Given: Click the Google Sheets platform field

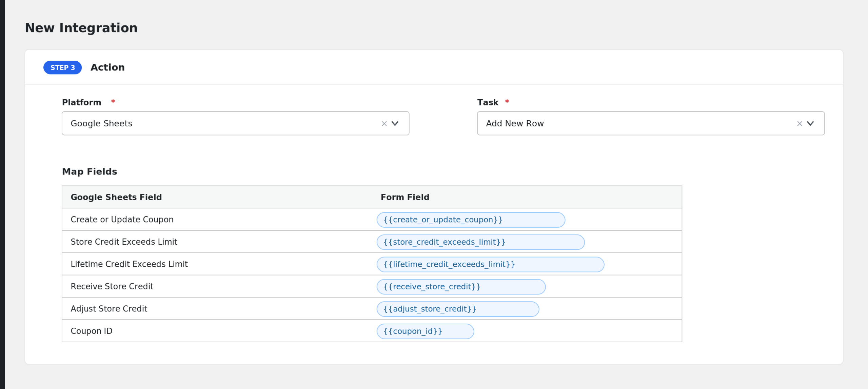Looking at the screenshot, I should coord(235,123).
